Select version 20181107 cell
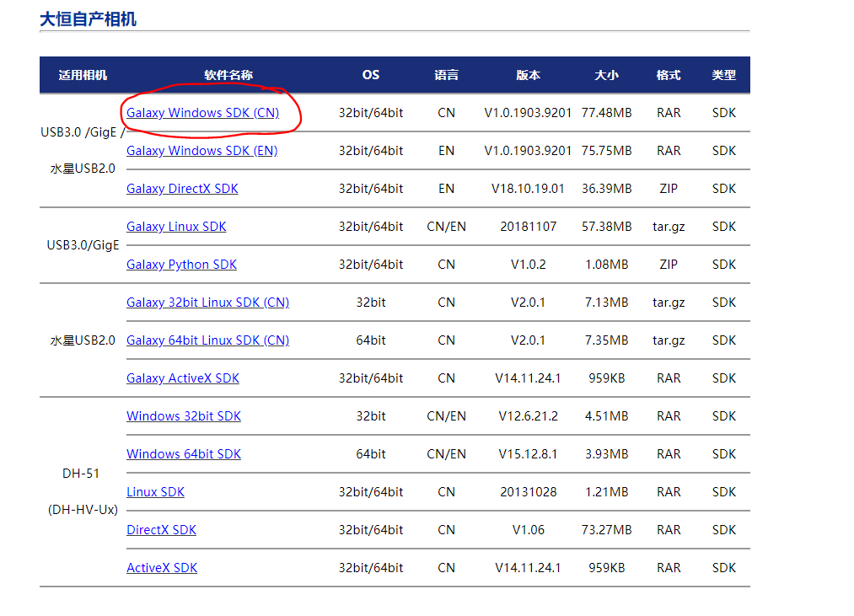 tap(529, 227)
